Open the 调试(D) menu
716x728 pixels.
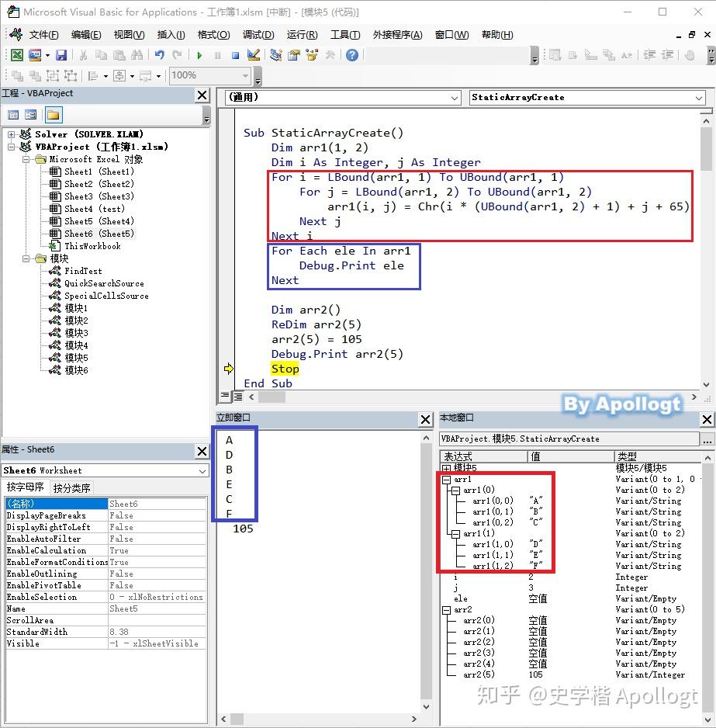[x=258, y=35]
